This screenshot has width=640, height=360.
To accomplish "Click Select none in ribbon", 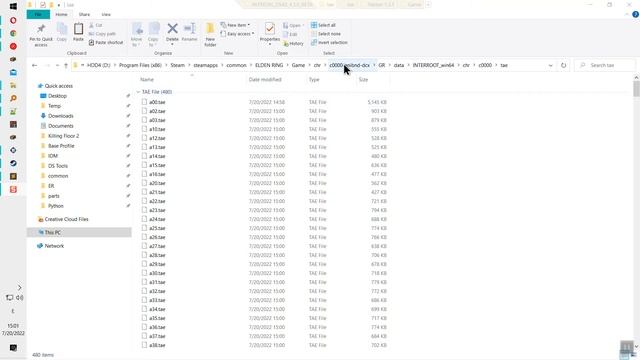I will [326, 34].
